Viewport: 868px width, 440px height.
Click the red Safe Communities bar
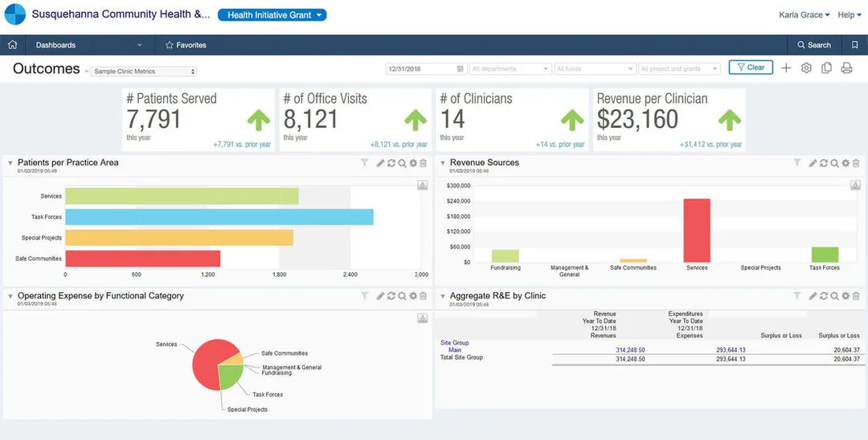tap(143, 259)
